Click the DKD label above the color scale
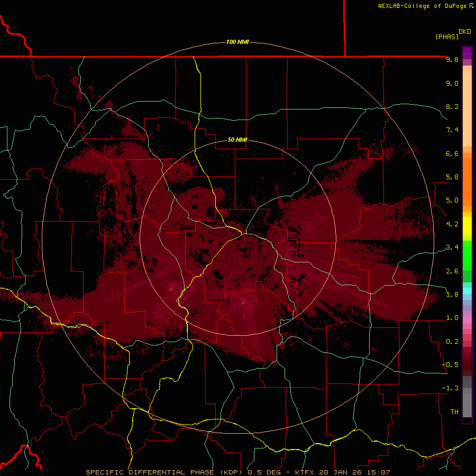476x476 pixels. [x=465, y=32]
